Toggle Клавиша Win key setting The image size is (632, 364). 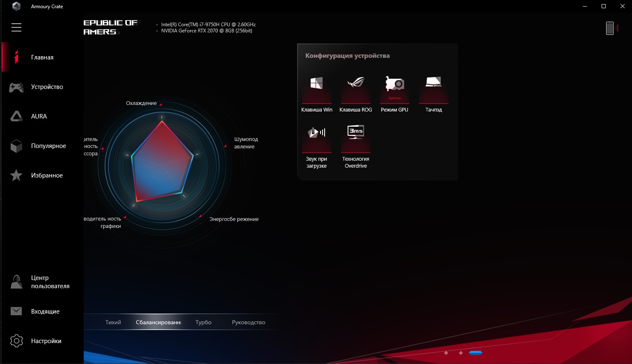tap(316, 89)
